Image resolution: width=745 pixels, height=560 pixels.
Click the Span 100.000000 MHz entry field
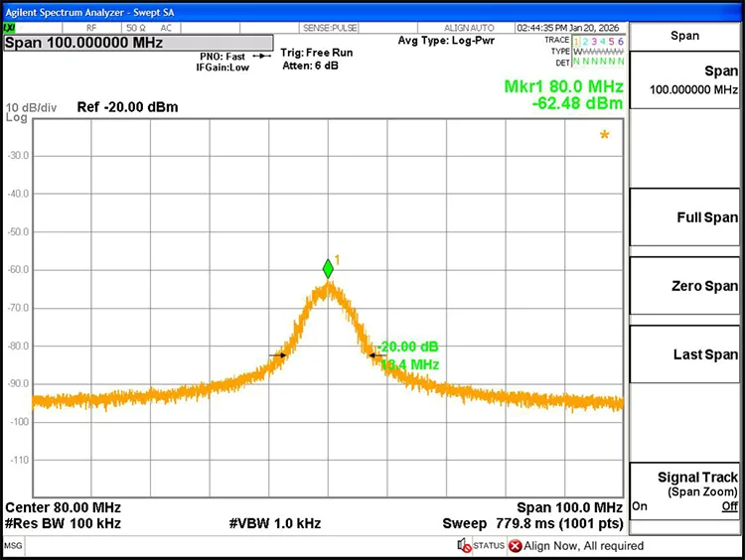point(138,43)
